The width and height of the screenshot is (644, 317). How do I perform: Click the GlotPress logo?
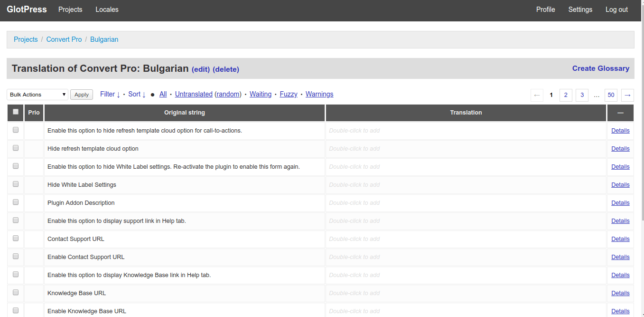click(27, 10)
